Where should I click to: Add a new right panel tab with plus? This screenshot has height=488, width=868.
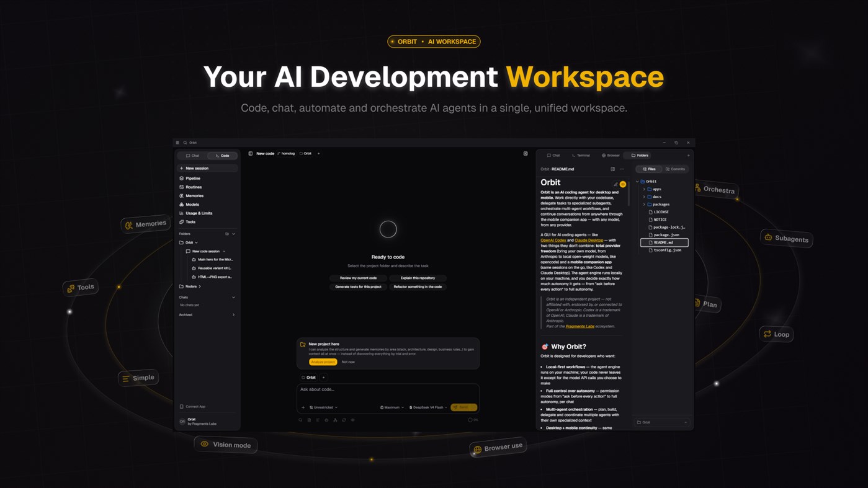(x=688, y=155)
